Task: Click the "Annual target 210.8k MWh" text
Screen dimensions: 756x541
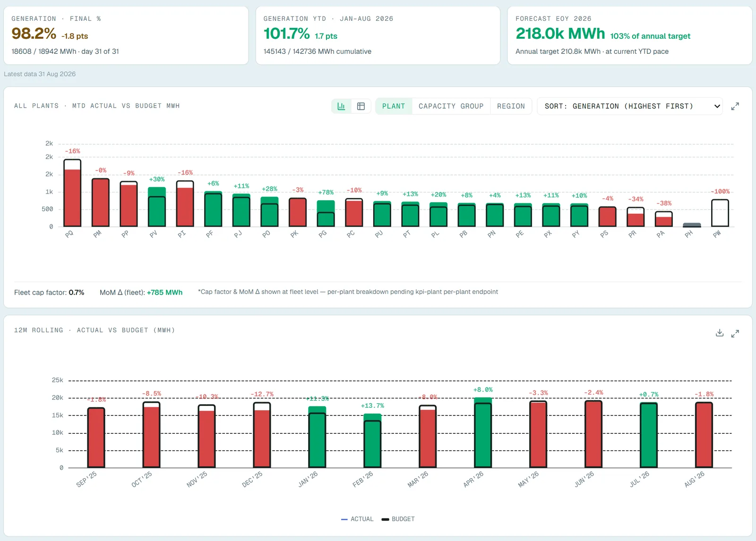Action: [558, 51]
